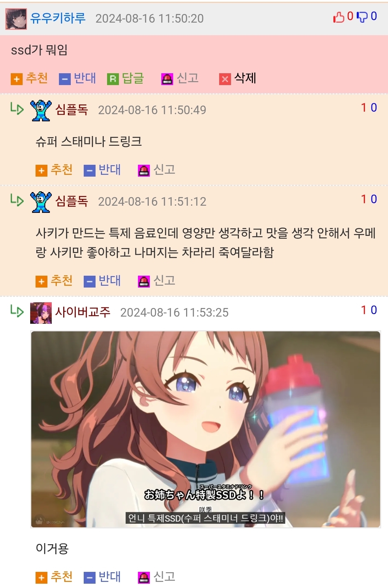The width and height of the screenshot is (388, 588).
Task: Click 심플독 username on the 11:50:49 reply
Action: pyautogui.click(x=71, y=110)
